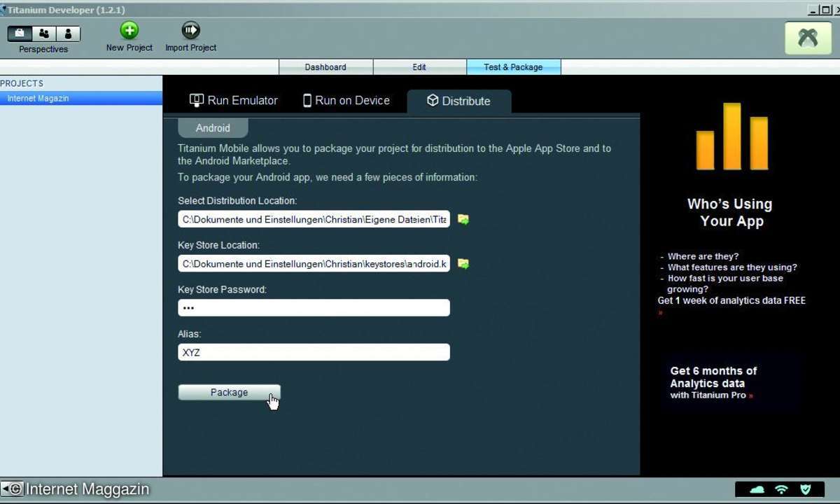
Task: Click the PROJECTS header label
Action: point(22,83)
